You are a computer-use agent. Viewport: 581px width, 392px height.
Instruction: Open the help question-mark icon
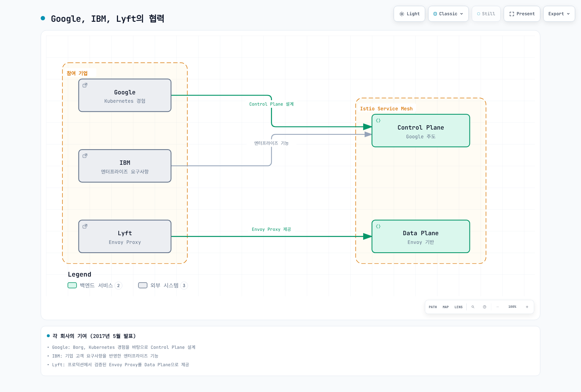point(484,307)
